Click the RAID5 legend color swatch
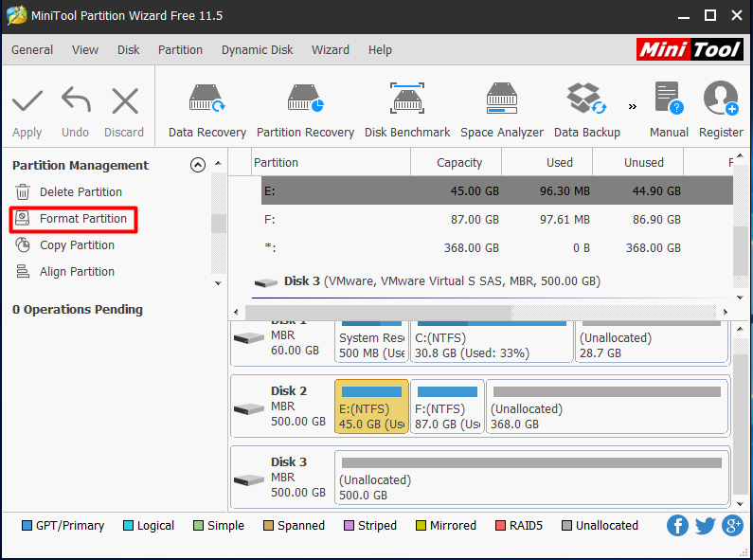Image resolution: width=753 pixels, height=560 pixels. [500, 526]
